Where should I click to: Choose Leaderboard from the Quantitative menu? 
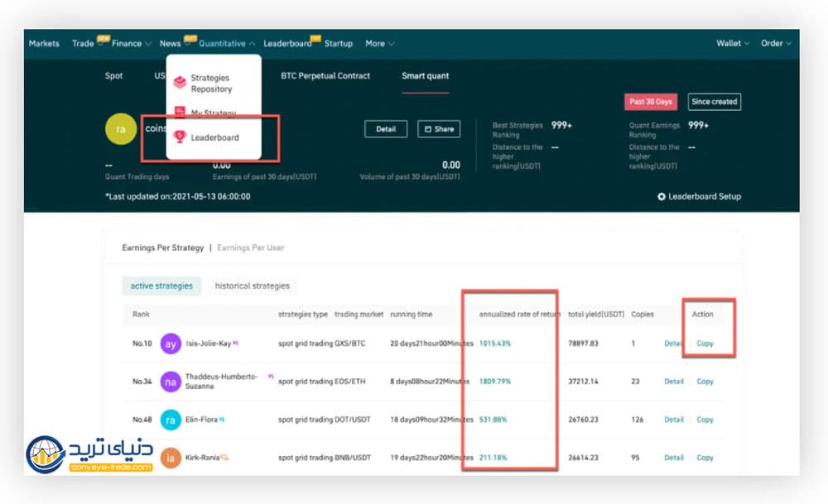point(214,137)
